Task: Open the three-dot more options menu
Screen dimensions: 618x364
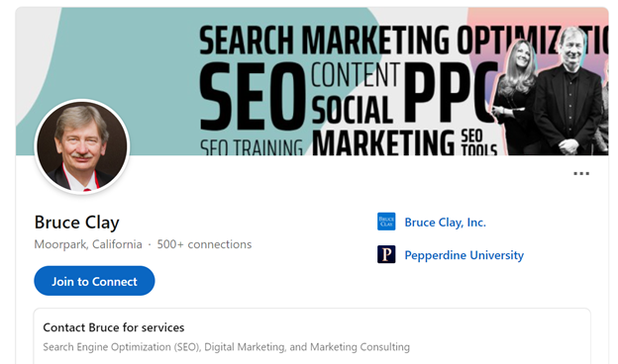Action: click(581, 173)
